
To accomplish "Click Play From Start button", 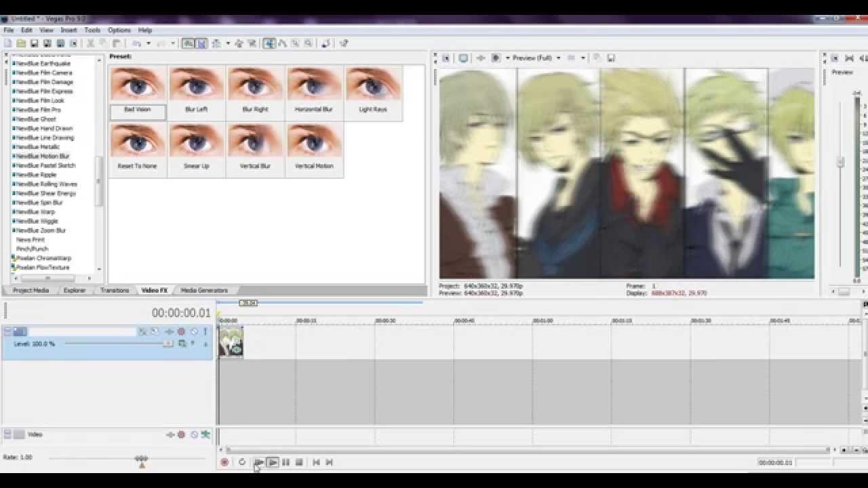I will point(258,462).
